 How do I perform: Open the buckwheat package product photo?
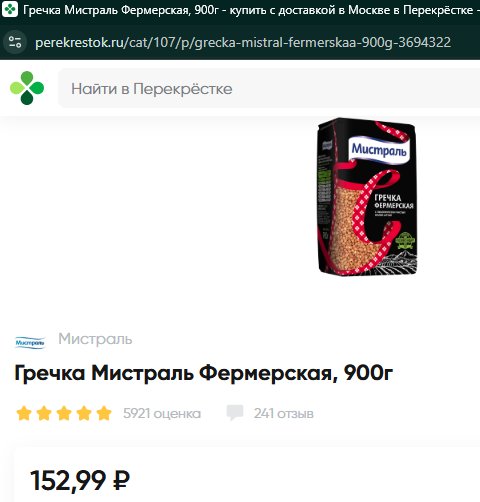coord(367,197)
